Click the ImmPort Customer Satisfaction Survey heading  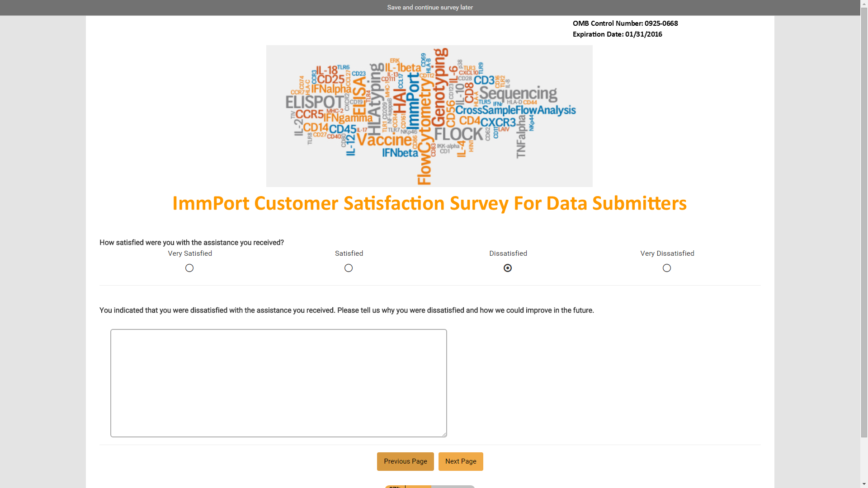(429, 203)
